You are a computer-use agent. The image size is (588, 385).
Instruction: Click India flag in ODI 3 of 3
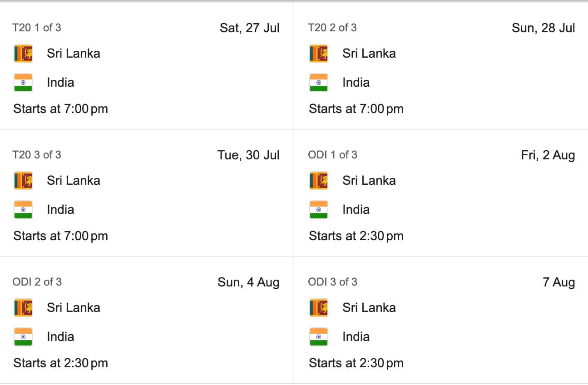coord(319,337)
